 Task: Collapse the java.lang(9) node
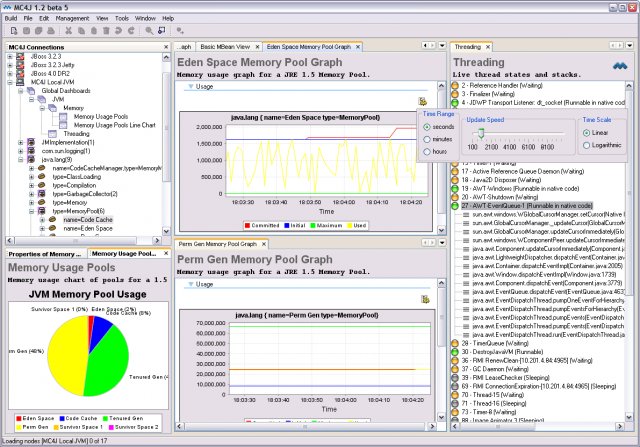[x=20, y=160]
